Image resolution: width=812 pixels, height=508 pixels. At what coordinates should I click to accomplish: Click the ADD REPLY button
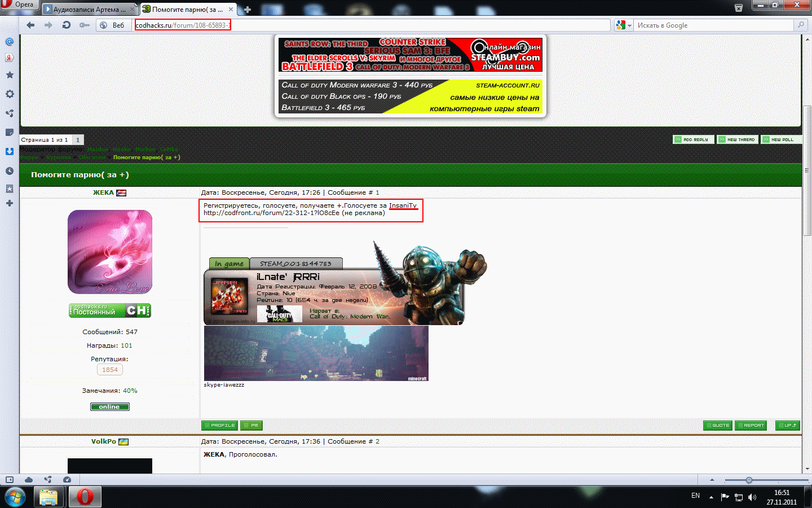[x=694, y=139]
